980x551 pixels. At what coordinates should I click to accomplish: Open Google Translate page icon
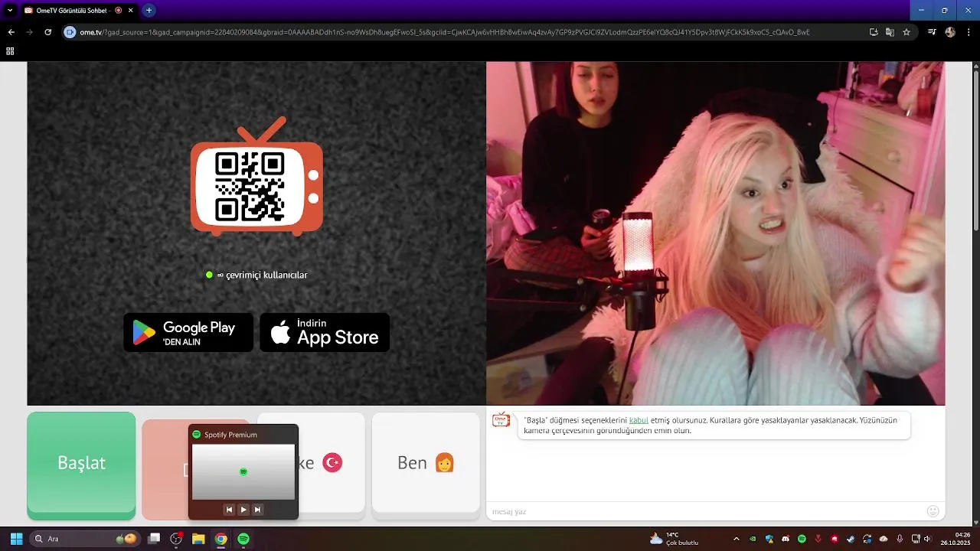pyautogui.click(x=890, y=32)
